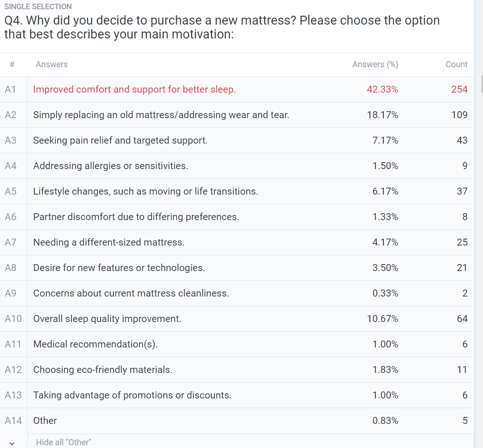Image resolution: width=483 pixels, height=448 pixels.
Task: Select the Medical recommendation(s) row
Action: coord(95,344)
